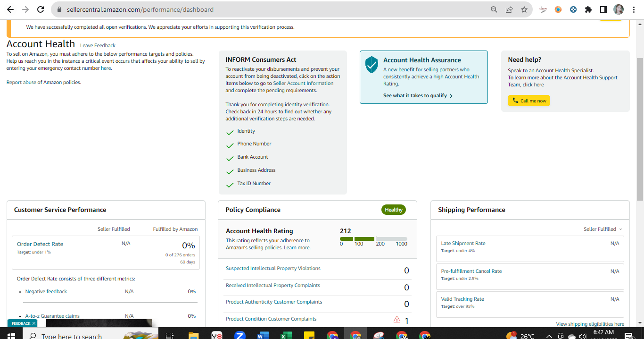Open Received Intellectual Property Complaints
The image size is (644, 339).
point(273,285)
